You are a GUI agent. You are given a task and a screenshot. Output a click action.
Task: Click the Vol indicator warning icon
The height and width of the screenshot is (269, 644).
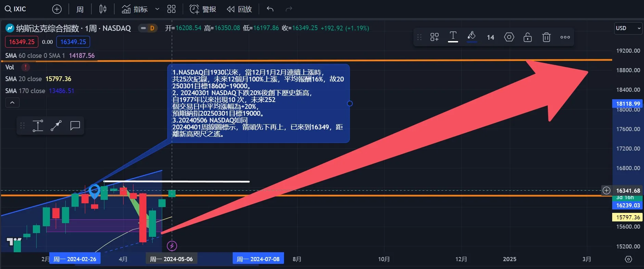click(25, 67)
